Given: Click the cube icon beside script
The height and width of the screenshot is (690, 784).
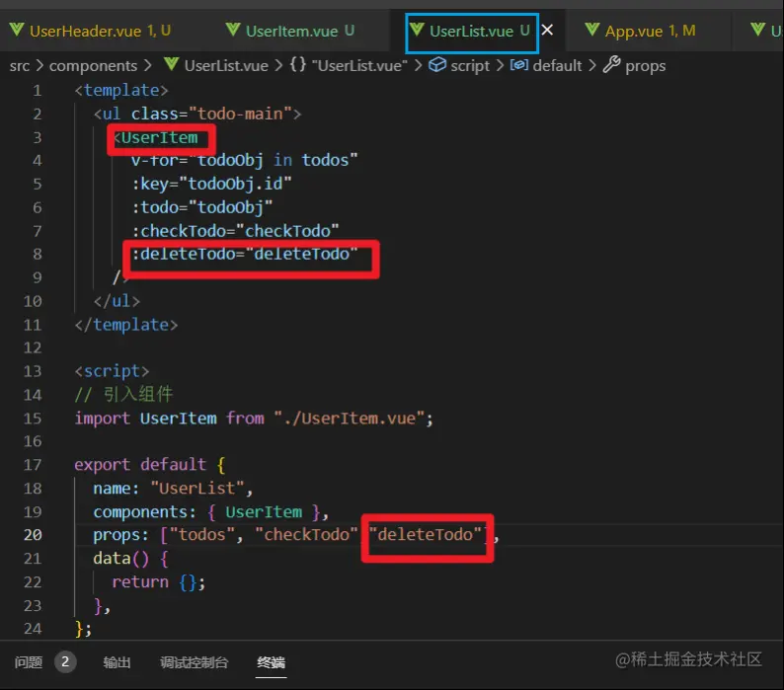Looking at the screenshot, I should pyautogui.click(x=437, y=65).
